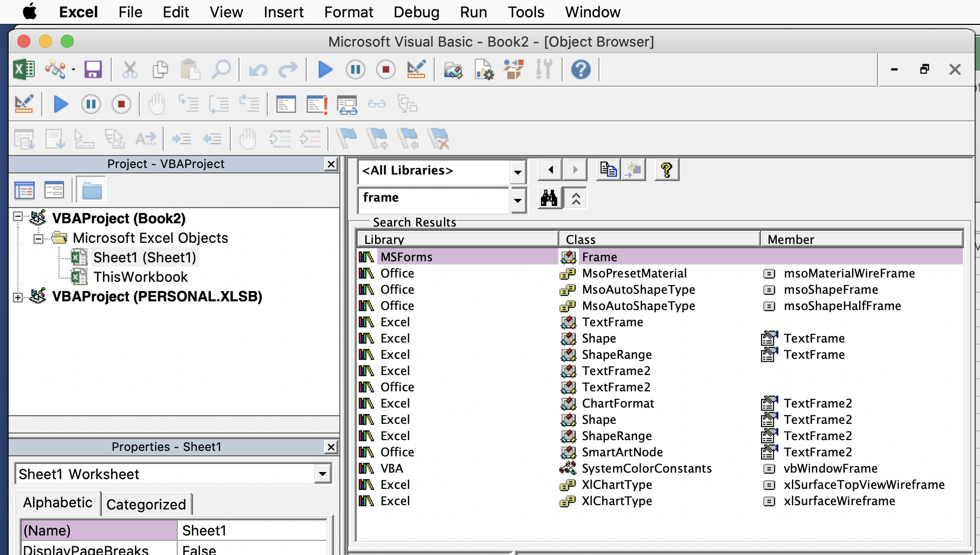
Task: Click the Help question mark icon
Action: [x=581, y=69]
